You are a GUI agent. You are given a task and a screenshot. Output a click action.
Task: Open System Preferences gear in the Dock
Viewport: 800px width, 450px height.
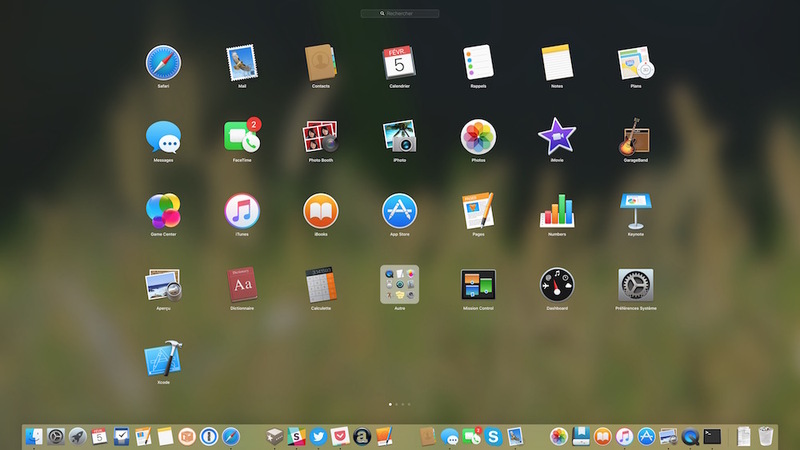[56, 437]
